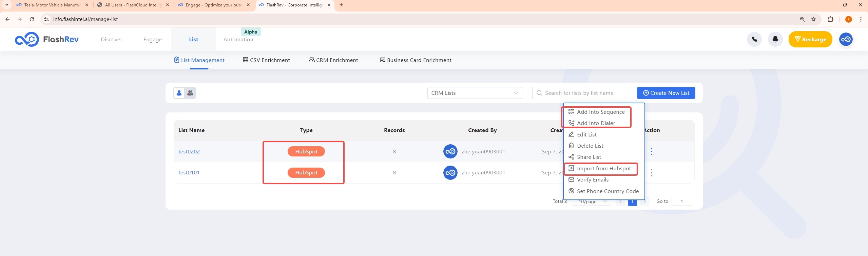Switch to team lists view icon

[190, 93]
